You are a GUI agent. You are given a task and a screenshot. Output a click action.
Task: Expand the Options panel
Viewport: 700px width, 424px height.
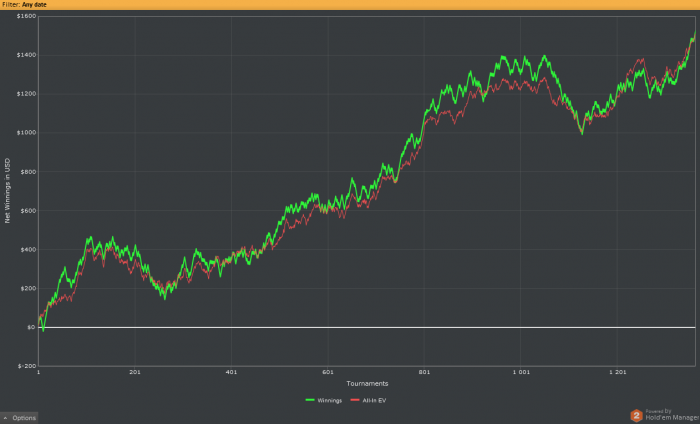(x=19, y=418)
